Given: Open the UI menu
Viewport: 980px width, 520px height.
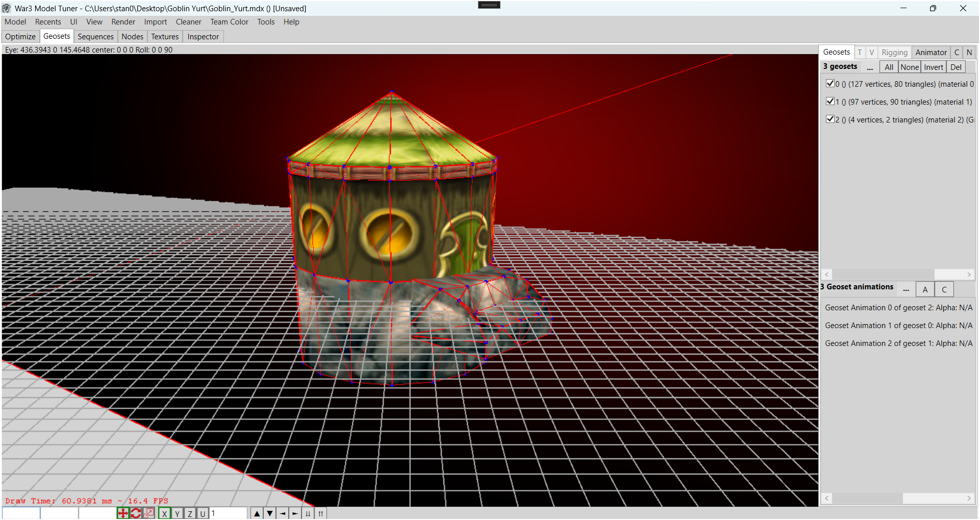Looking at the screenshot, I should tap(74, 22).
